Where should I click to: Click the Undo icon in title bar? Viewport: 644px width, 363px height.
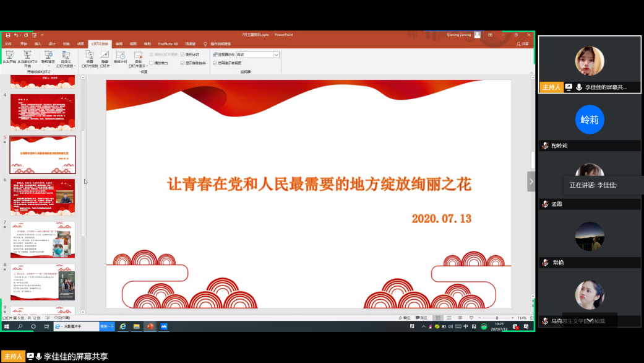pos(17,35)
